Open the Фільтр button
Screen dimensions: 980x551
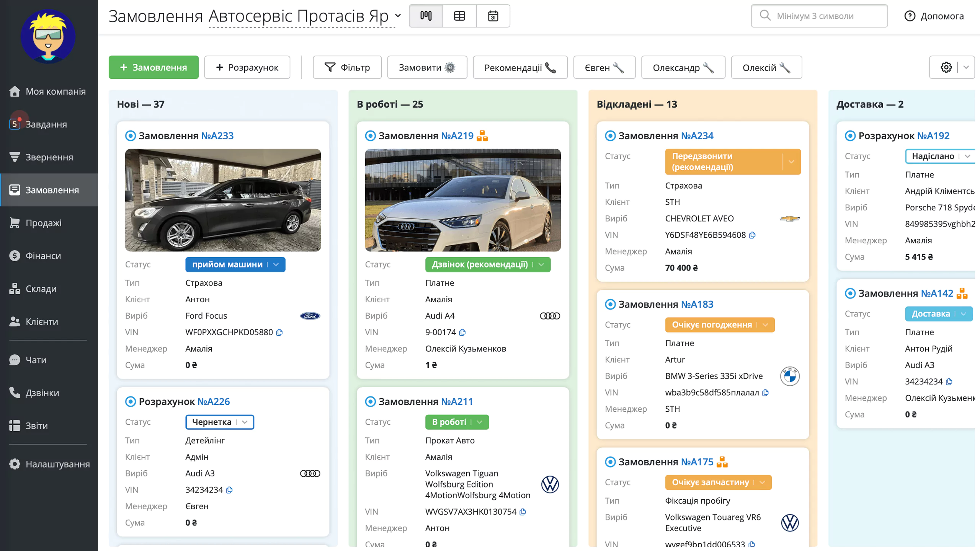(x=347, y=67)
